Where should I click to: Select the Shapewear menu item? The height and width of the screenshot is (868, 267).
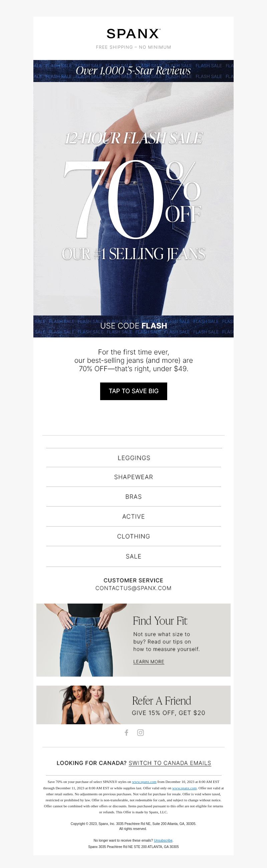click(133, 477)
